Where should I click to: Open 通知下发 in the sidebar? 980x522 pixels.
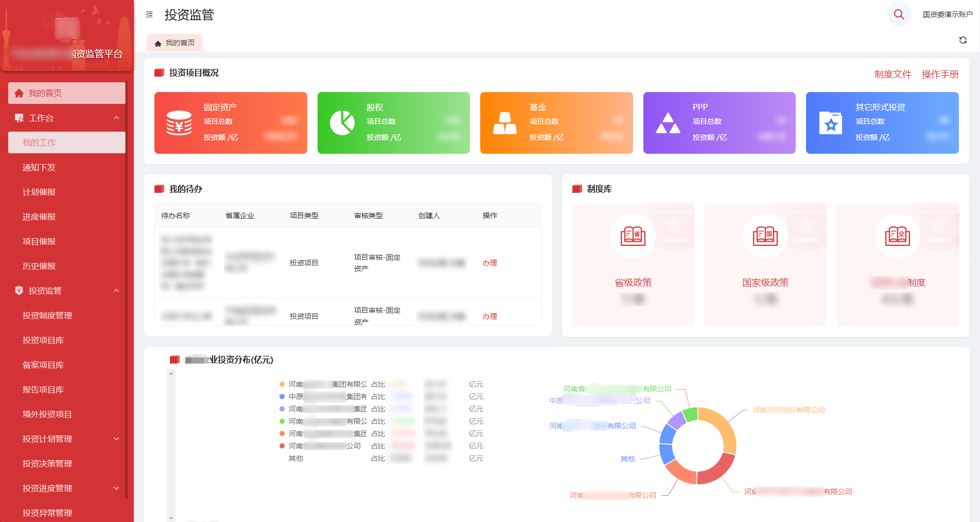39,167
